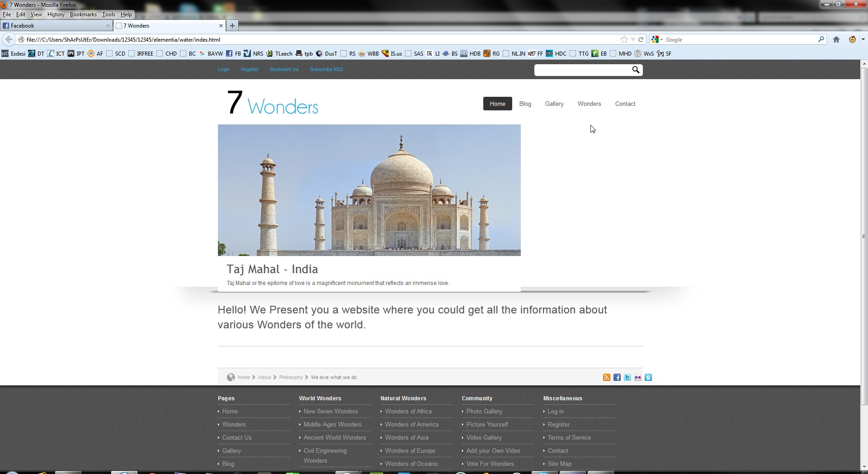868x474 pixels.
Task: Go to the Blog navigation link
Action: tap(525, 104)
